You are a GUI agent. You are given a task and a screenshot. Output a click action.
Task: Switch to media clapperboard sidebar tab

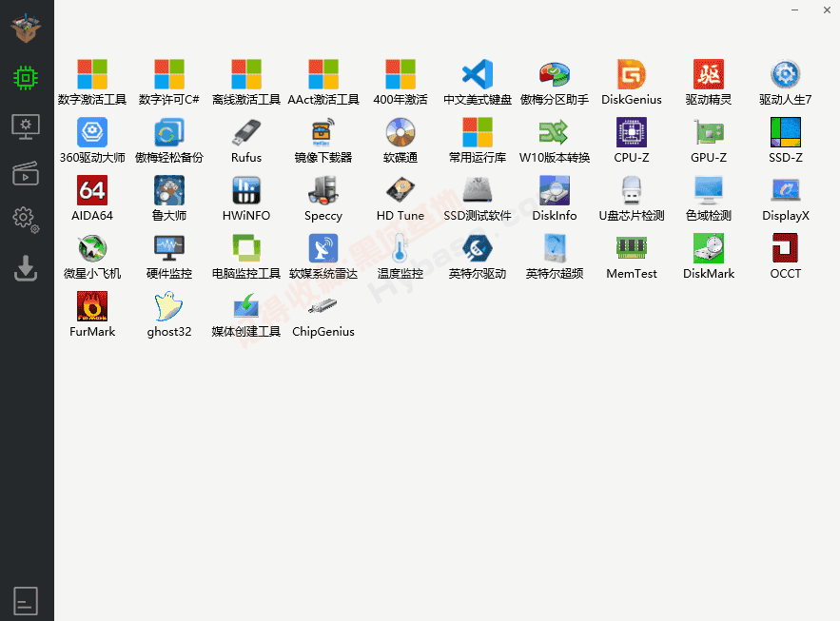coord(26,173)
